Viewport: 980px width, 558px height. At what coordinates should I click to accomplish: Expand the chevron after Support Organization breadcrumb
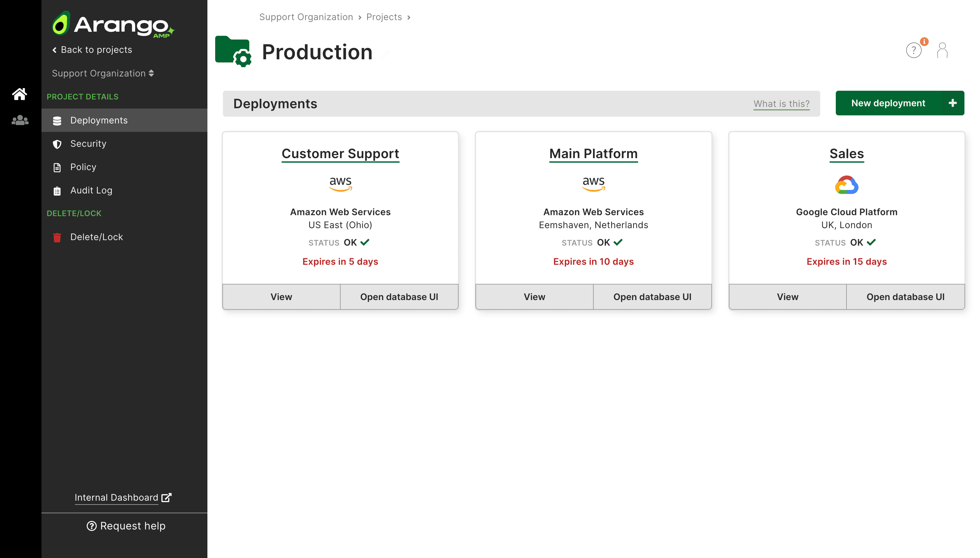tap(360, 17)
